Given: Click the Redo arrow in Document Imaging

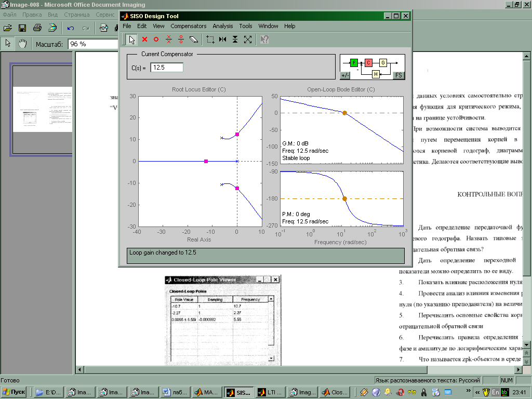Looking at the screenshot, I should 86,28.
